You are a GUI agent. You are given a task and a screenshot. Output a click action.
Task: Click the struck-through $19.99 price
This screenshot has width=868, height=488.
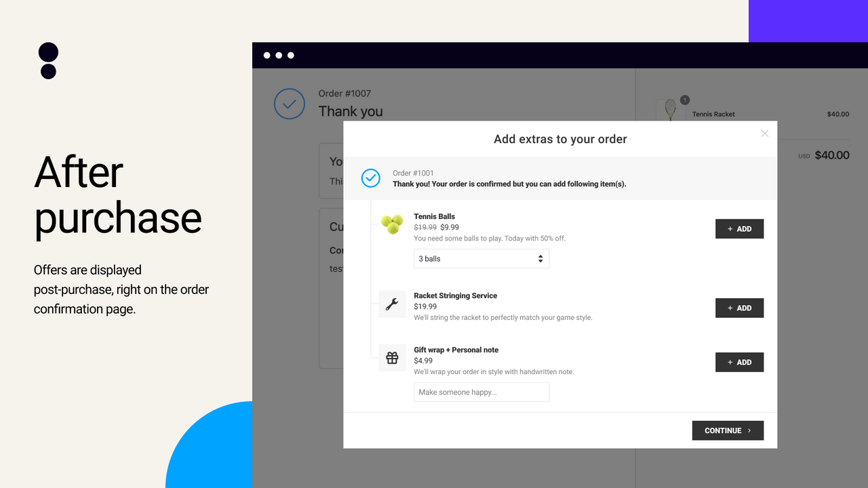click(425, 228)
